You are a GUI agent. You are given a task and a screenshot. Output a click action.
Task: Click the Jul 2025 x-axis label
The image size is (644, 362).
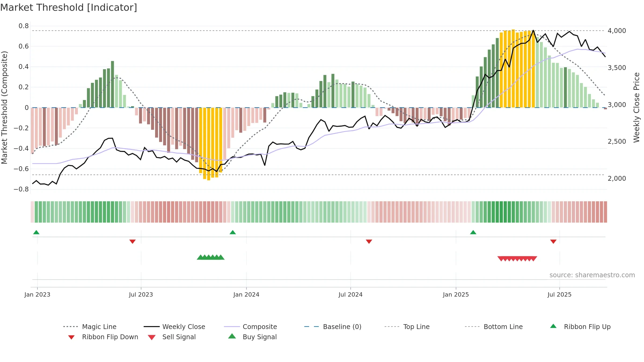[559, 295]
